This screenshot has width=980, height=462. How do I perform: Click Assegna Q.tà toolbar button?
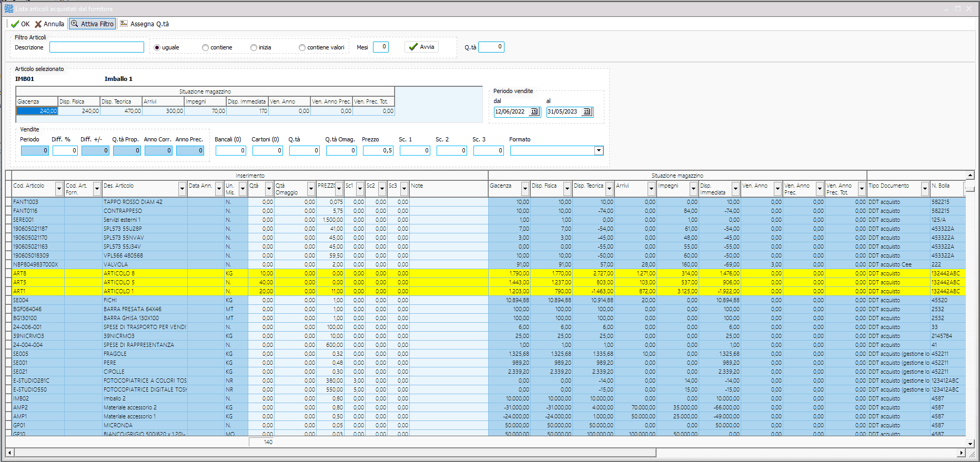145,24
